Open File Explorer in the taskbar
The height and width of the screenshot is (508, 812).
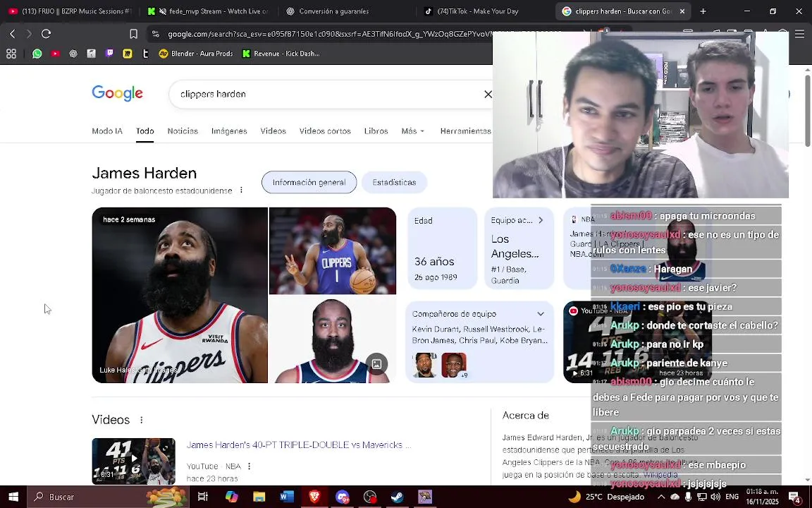click(x=259, y=497)
